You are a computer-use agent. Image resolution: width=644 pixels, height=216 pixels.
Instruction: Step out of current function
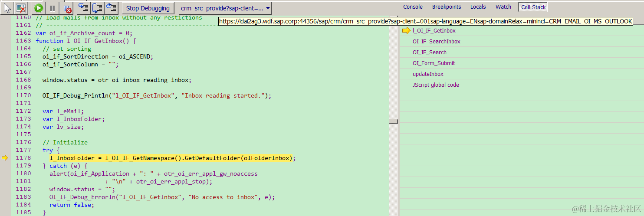click(112, 7)
